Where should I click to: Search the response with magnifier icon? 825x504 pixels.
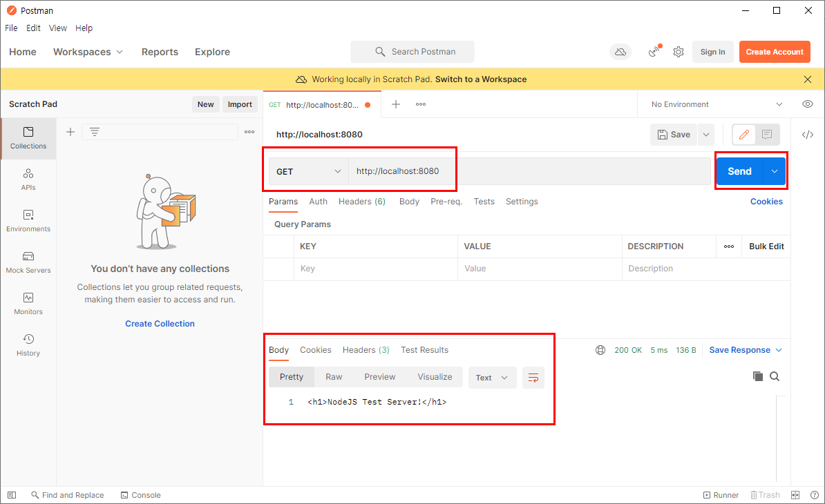[x=775, y=376]
